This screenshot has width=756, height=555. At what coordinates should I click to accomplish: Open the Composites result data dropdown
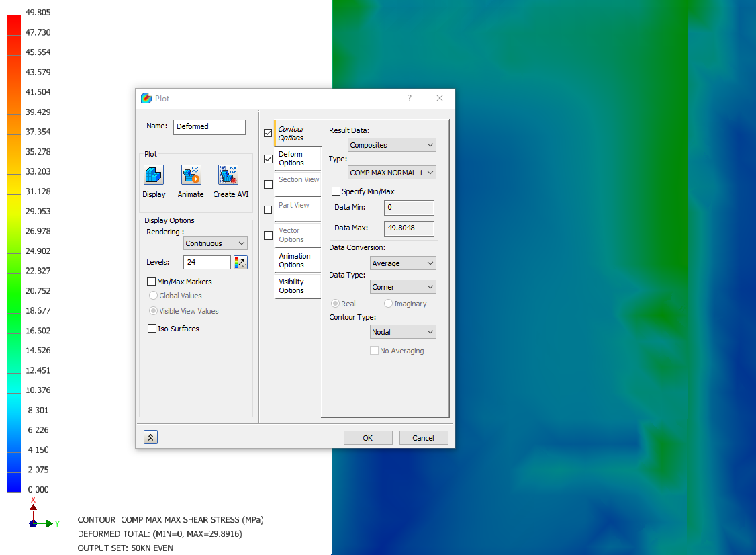[391, 144]
